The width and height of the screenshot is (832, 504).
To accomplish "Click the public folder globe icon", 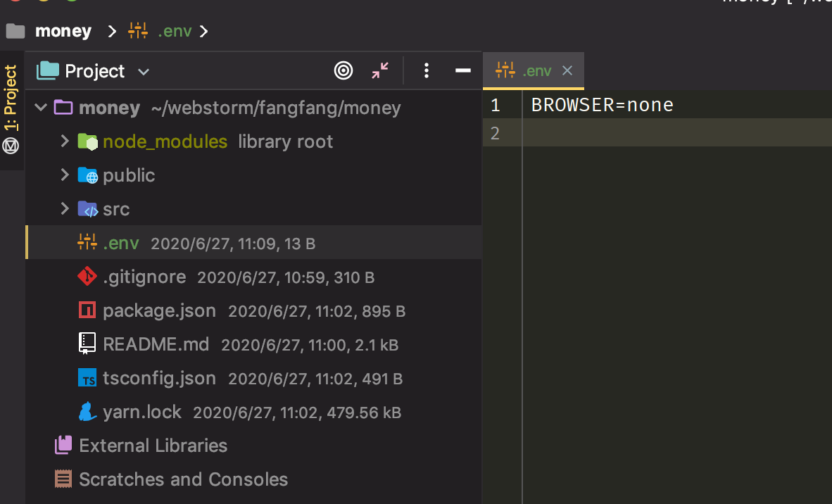I will click(87, 175).
